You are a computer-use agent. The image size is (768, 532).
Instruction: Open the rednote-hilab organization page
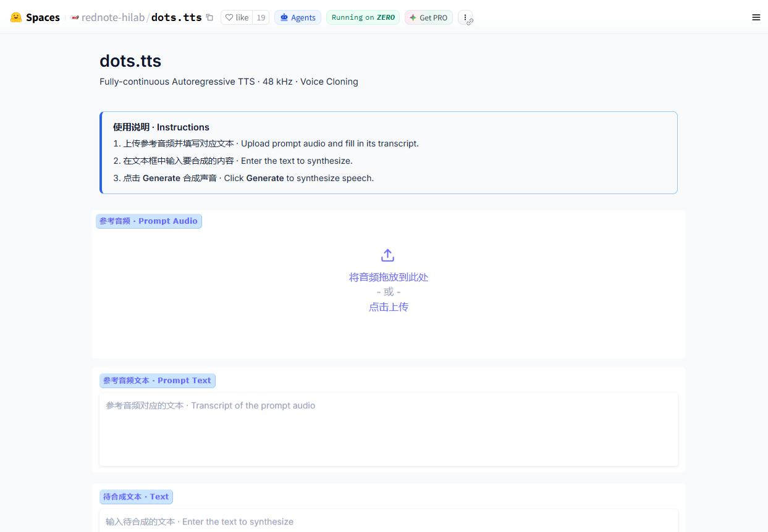113,17
